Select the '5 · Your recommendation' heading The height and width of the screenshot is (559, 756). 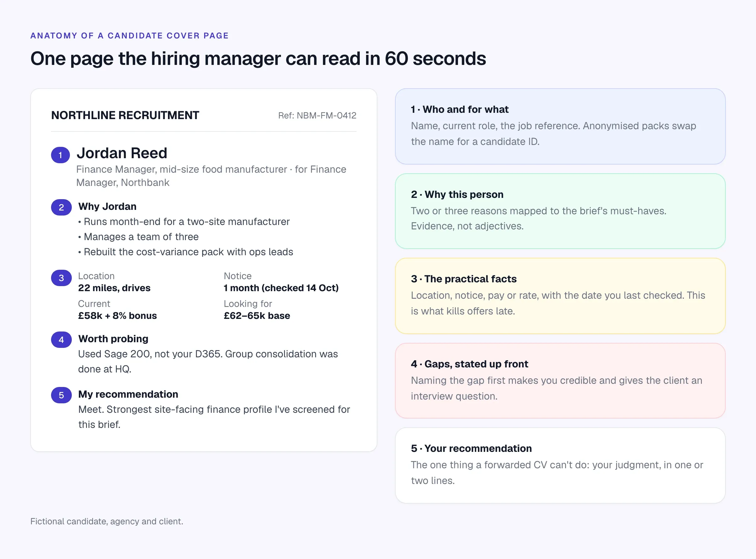pos(471,448)
